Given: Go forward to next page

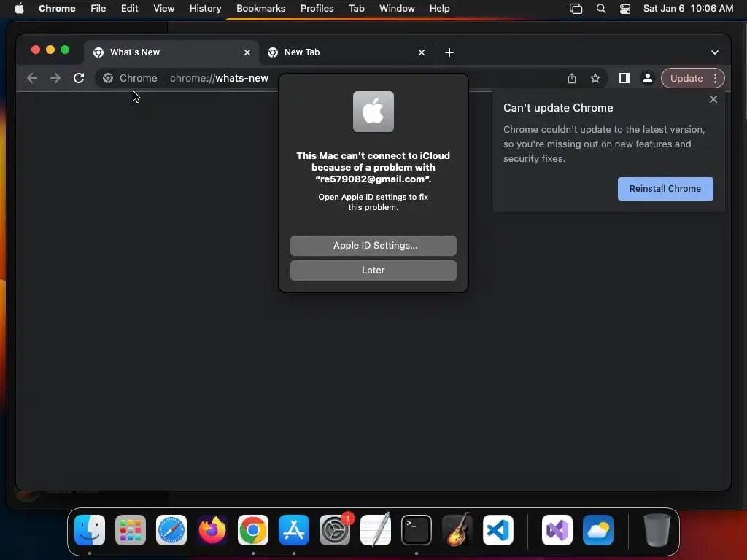Looking at the screenshot, I should (55, 78).
